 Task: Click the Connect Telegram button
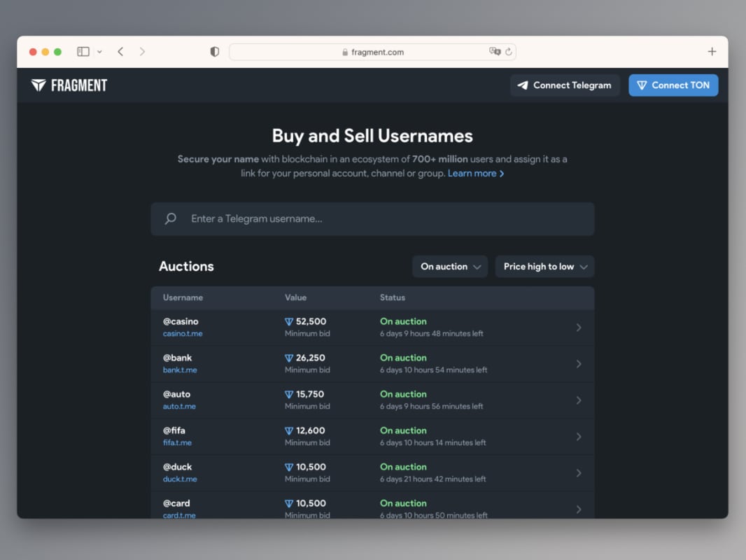pos(565,85)
